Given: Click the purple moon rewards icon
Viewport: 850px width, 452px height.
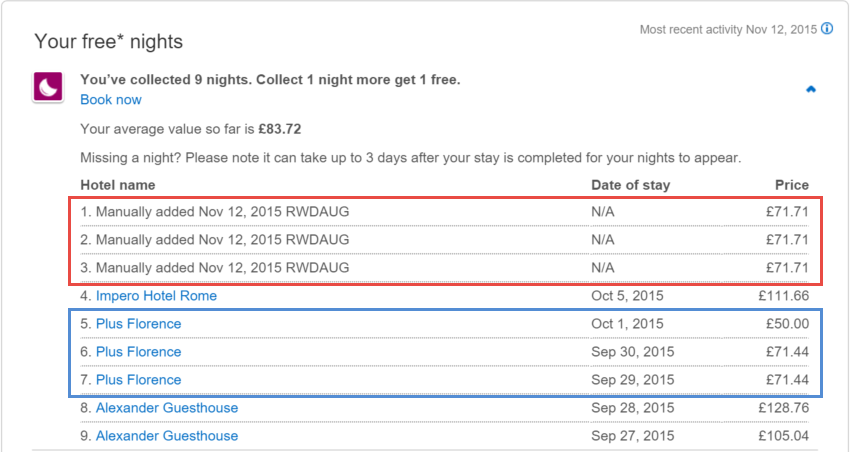Looking at the screenshot, I should (x=48, y=87).
